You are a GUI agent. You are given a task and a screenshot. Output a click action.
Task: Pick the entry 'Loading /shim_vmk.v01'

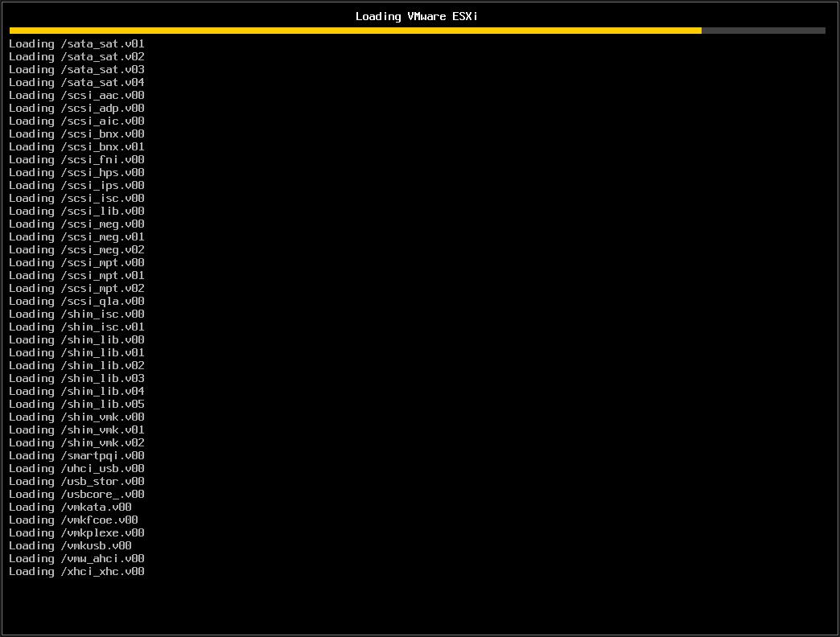(76, 429)
